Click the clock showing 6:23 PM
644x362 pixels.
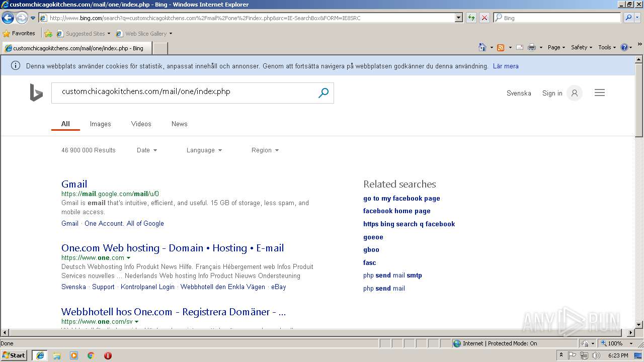click(618, 355)
